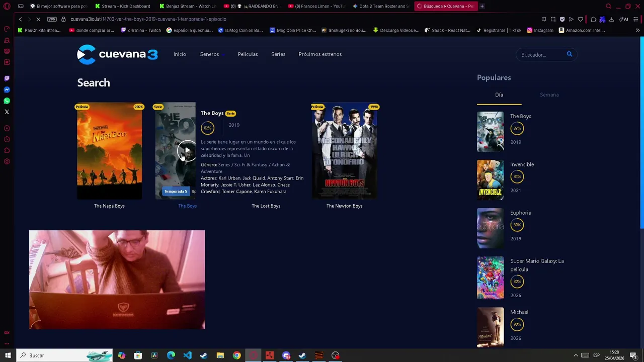Show hidden system tray icons chevron
The image size is (644, 362).
coord(576,355)
